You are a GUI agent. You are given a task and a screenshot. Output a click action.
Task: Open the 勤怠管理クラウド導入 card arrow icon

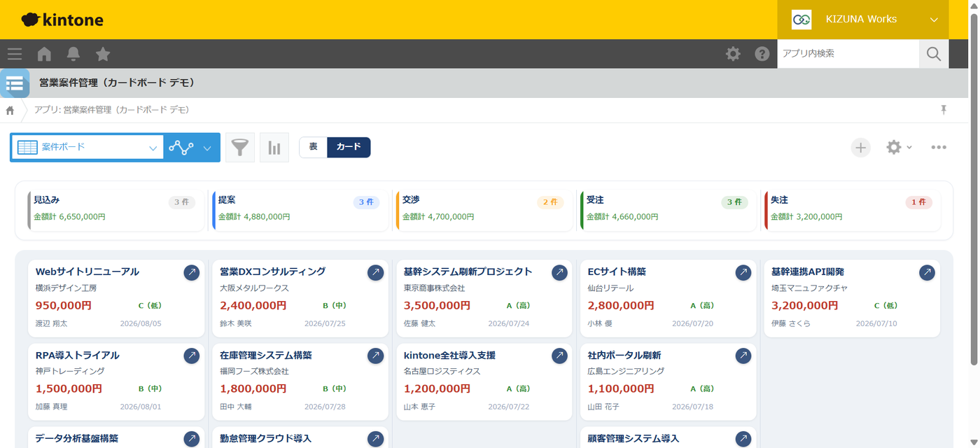tap(376, 439)
